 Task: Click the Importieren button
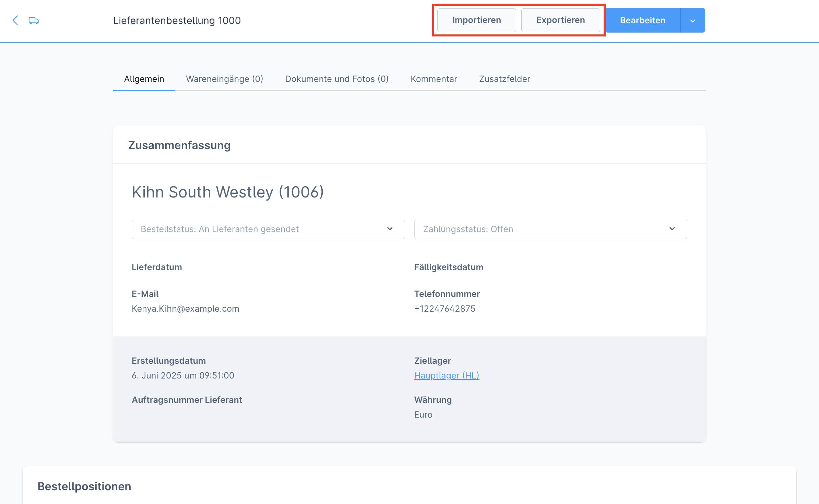[x=476, y=20]
